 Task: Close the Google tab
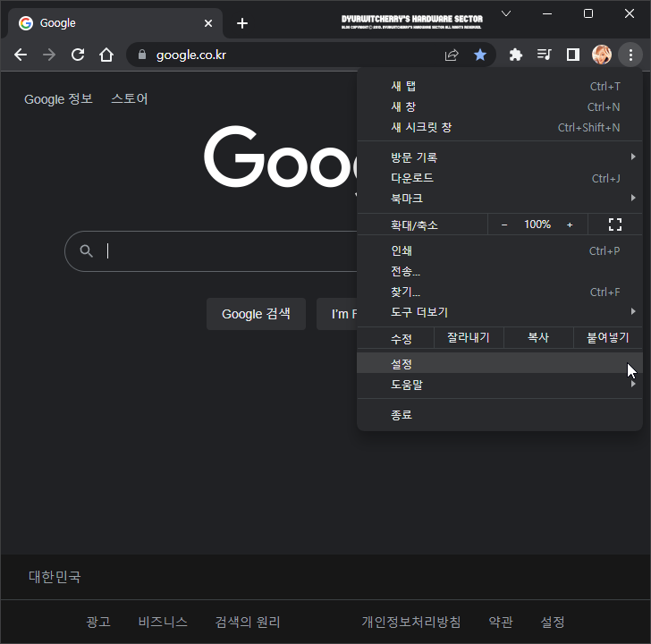[208, 23]
